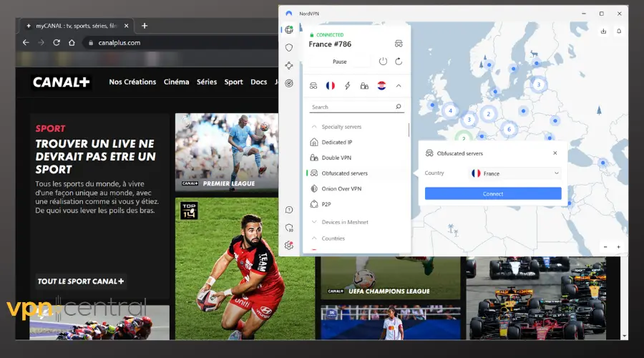Close the myCANAL browser tab
The image size is (644, 358).
(x=126, y=26)
